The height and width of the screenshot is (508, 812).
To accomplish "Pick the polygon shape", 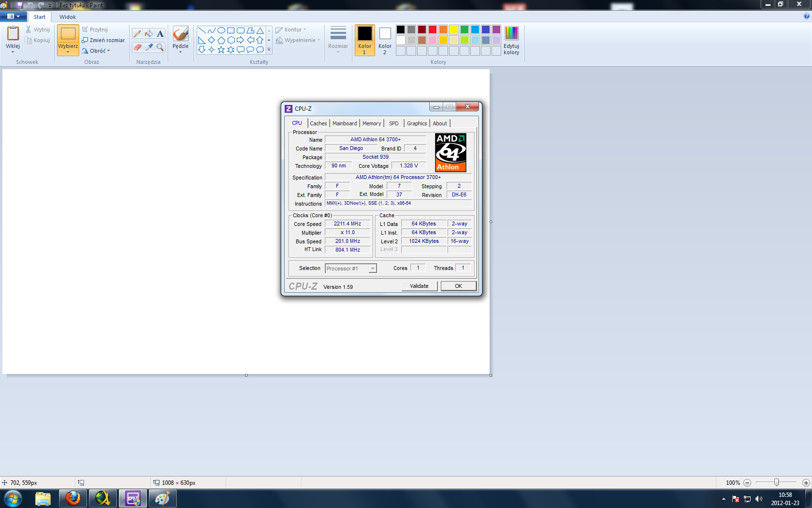I will click(250, 30).
